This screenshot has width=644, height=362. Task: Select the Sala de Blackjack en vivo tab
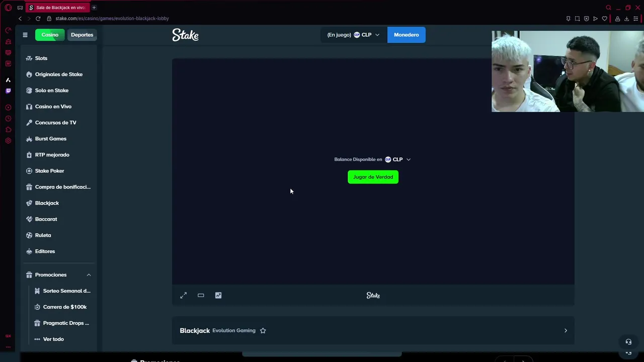tap(57, 8)
